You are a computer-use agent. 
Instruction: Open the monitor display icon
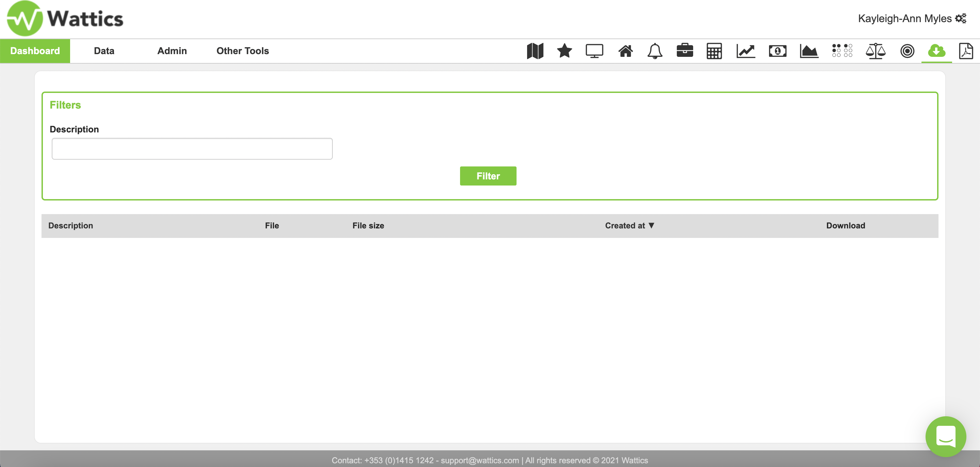[594, 51]
